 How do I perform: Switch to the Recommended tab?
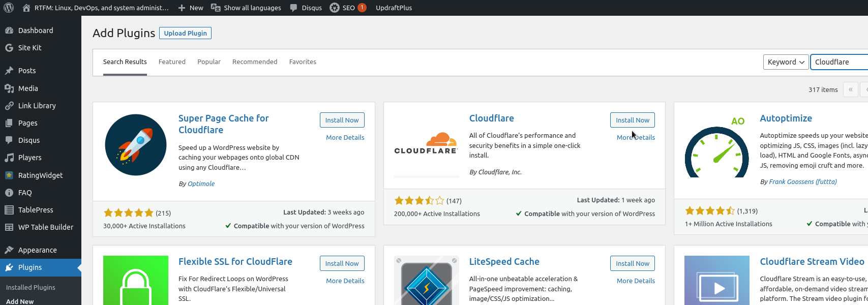tap(255, 62)
